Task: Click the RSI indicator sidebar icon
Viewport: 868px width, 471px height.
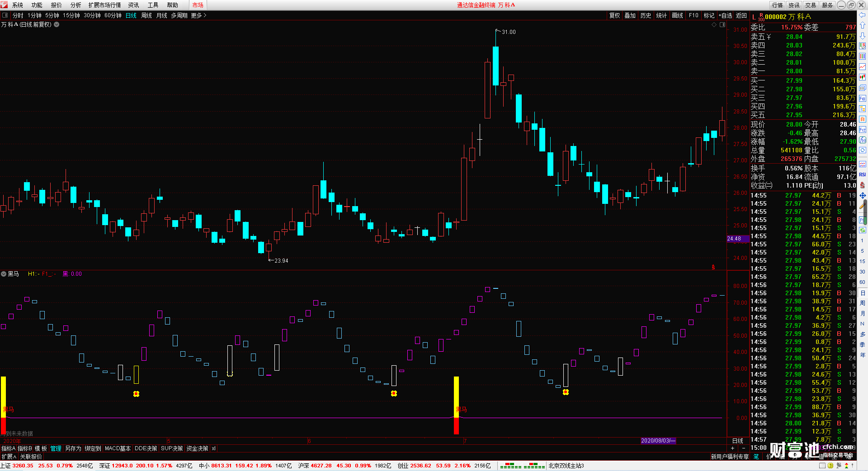Action: tap(863, 174)
